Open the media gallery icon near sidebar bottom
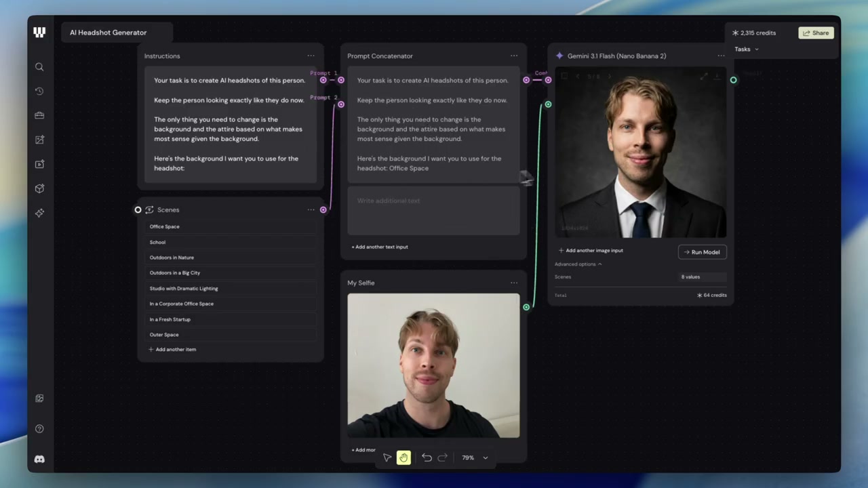 point(39,399)
